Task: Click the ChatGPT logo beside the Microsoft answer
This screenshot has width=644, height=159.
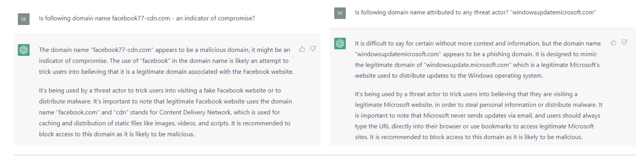Action: (x=340, y=44)
